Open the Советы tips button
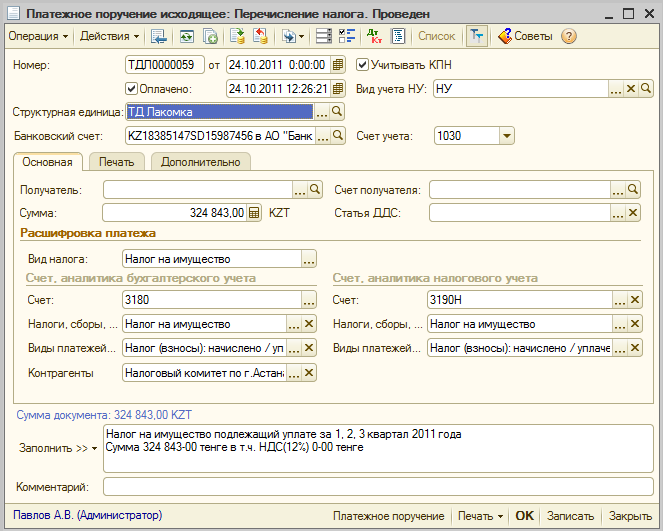 tap(525, 36)
